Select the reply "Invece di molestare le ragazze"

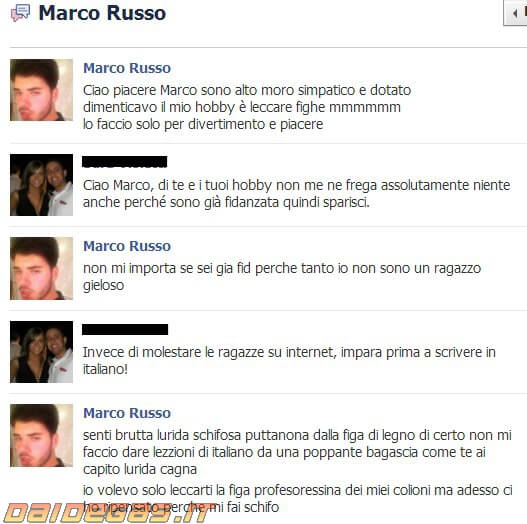tap(289, 361)
